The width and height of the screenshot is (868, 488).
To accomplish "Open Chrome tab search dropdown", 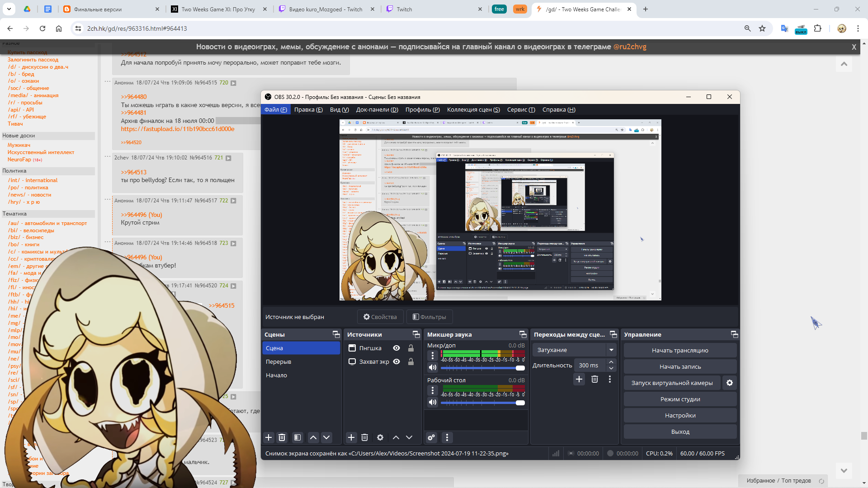I will coord(9,9).
